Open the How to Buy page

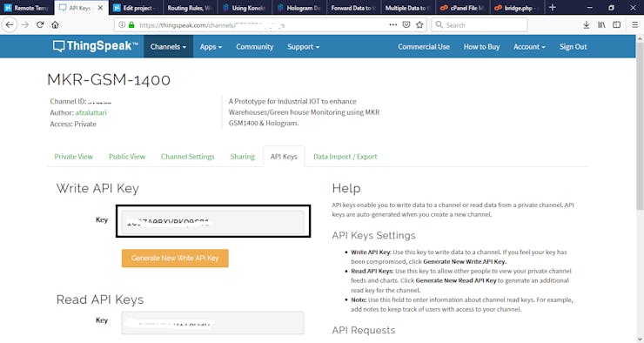(481, 46)
